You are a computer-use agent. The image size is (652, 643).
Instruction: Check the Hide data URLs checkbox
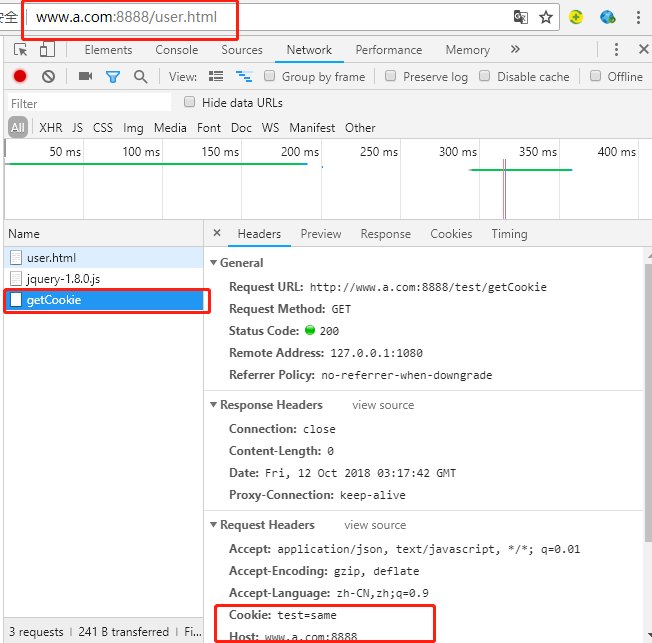pyautogui.click(x=189, y=102)
